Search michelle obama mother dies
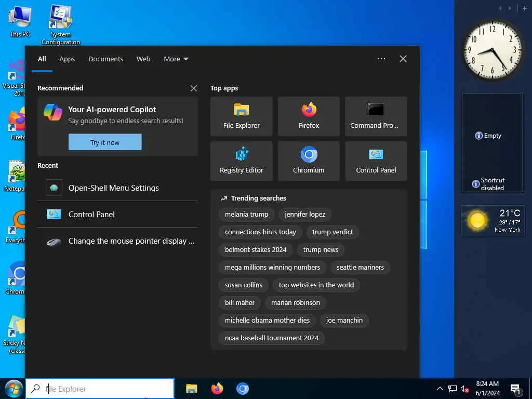This screenshot has width=532, height=399. tap(267, 320)
